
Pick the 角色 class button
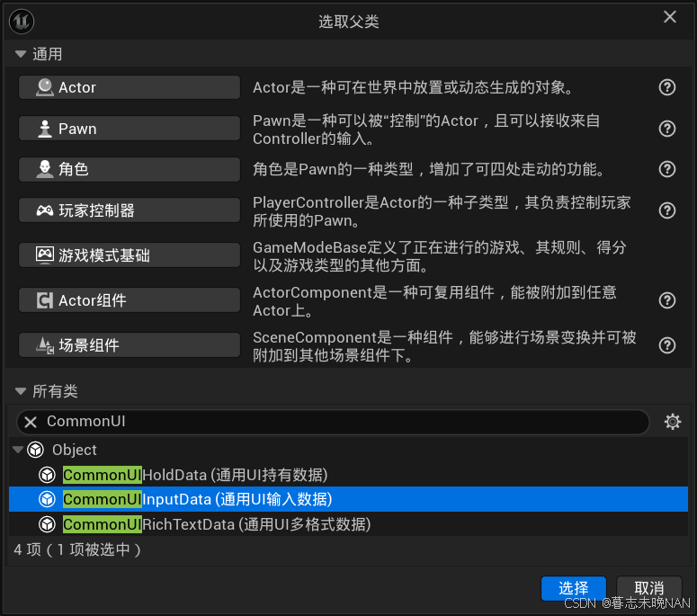click(x=130, y=169)
